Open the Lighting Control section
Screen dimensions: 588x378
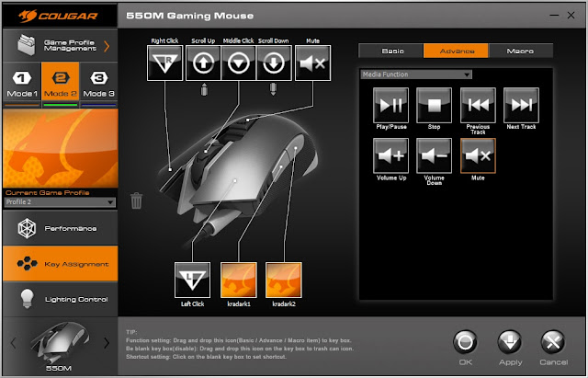(60, 299)
